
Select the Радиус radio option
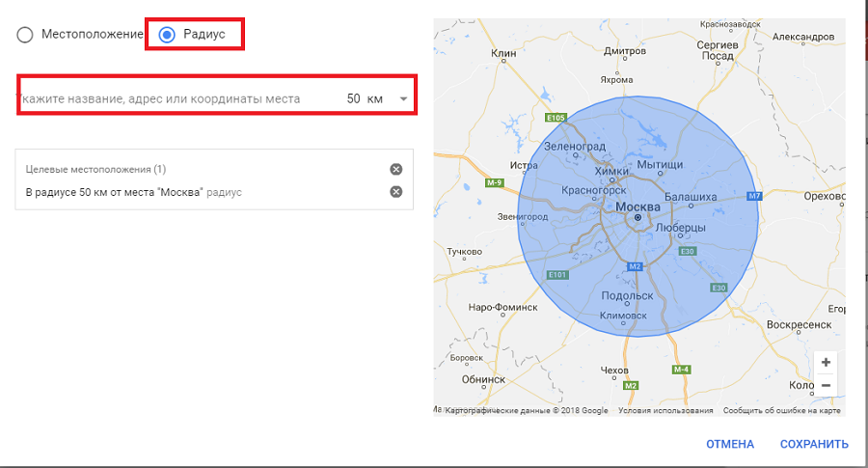pyautogui.click(x=167, y=35)
